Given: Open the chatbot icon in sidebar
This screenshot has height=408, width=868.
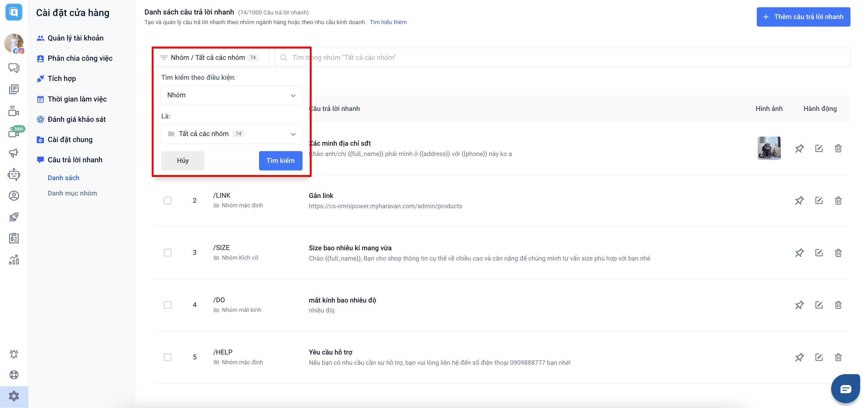Looking at the screenshot, I should (14, 174).
